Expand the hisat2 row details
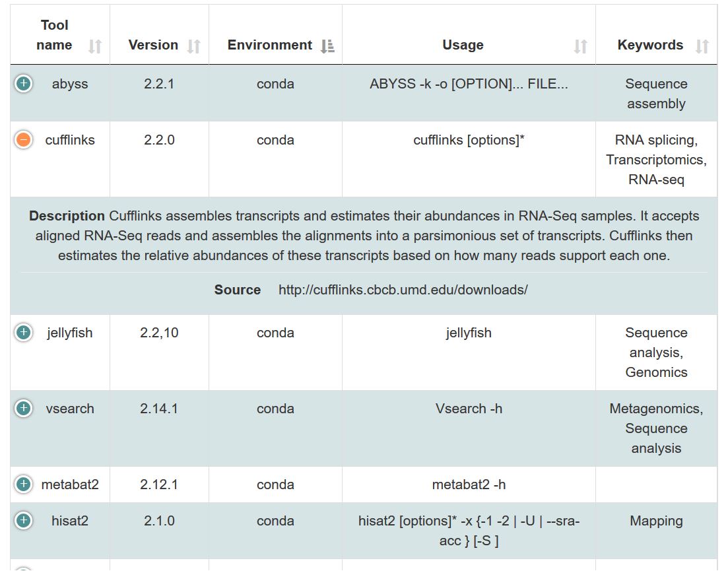The image size is (728, 571). (24, 521)
